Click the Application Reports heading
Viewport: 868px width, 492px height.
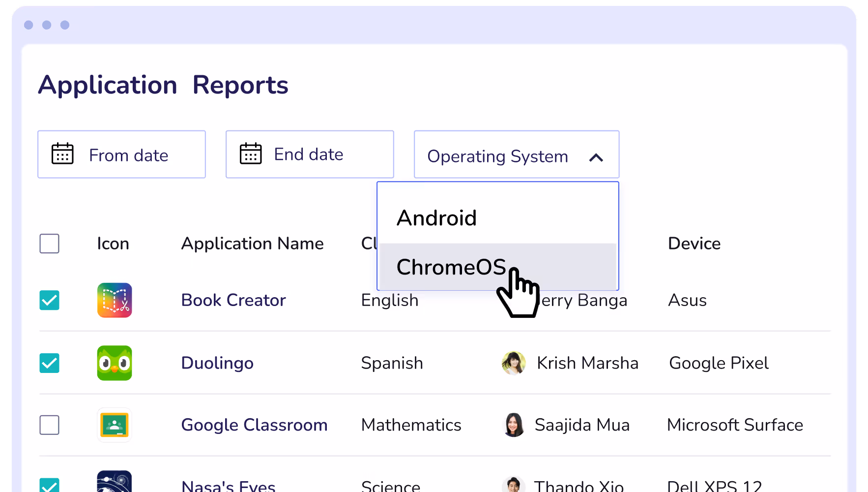pyautogui.click(x=163, y=86)
